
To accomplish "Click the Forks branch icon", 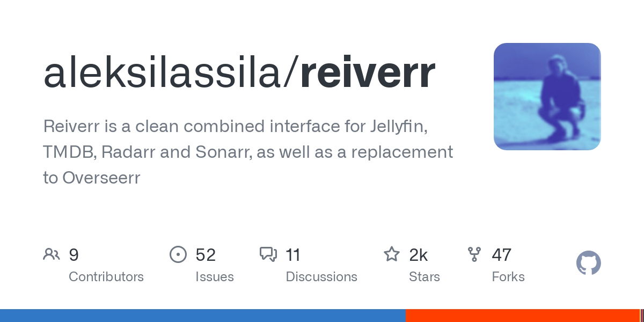I will (474, 254).
